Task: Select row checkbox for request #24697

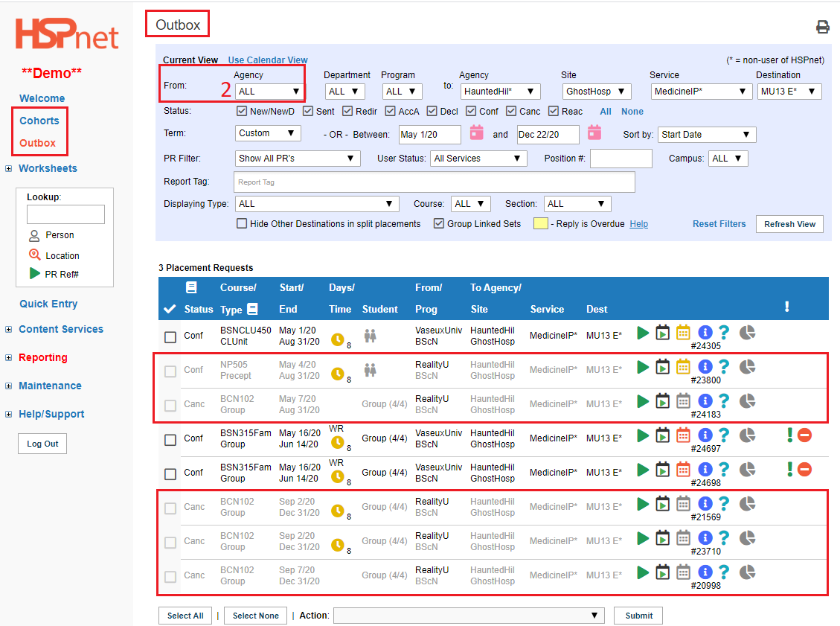Action: point(170,440)
